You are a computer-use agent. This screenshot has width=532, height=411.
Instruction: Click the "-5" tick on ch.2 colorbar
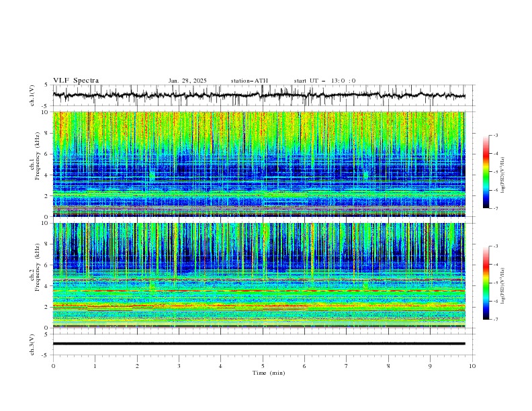[x=496, y=283]
